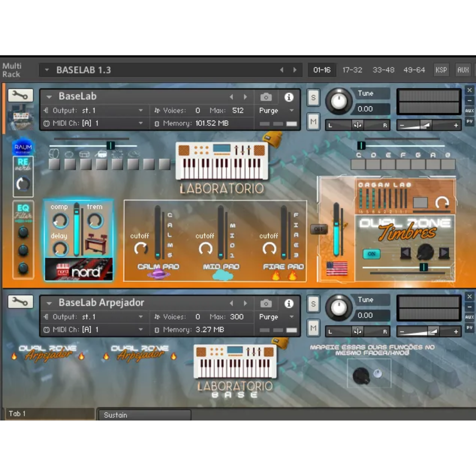Image resolution: width=476 pixels, height=476 pixels.
Task: Click BaseLab Arpejador previous instrument arrow
Action: [231, 304]
